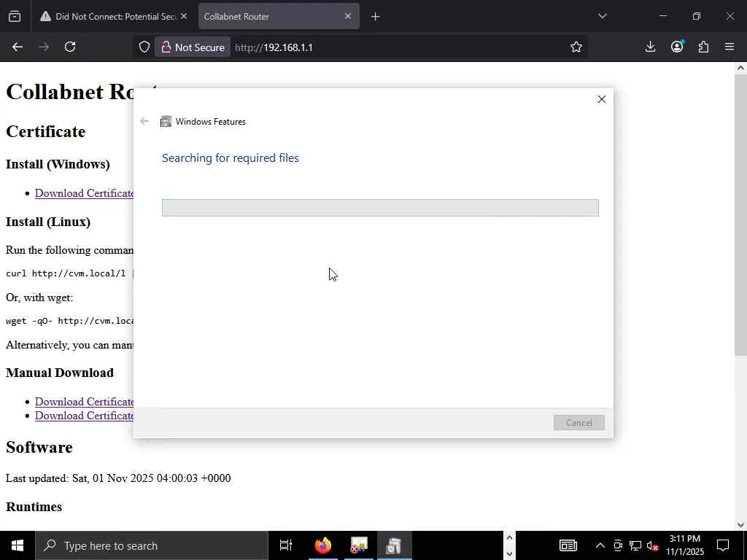Click the Windows Features title icon
The width and height of the screenshot is (747, 560).
pos(166,122)
